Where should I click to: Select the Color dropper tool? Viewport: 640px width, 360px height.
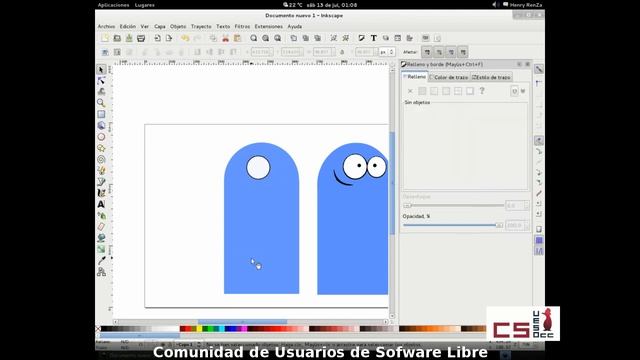pyautogui.click(x=101, y=260)
